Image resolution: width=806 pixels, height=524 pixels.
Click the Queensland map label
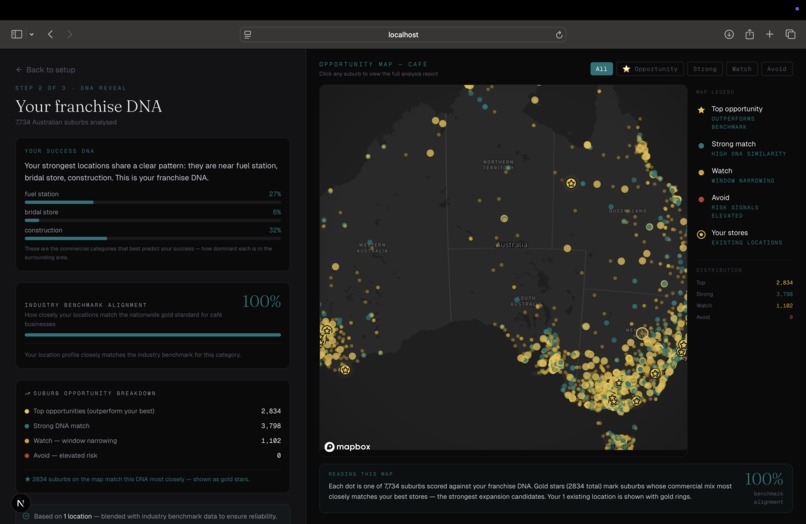pyautogui.click(x=628, y=211)
